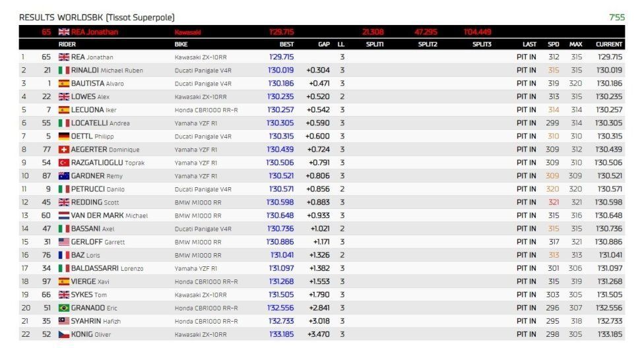Image resolution: width=644 pixels, height=348 pixels.
Task: Click the Czech flag next to KONIG
Action: point(63,334)
